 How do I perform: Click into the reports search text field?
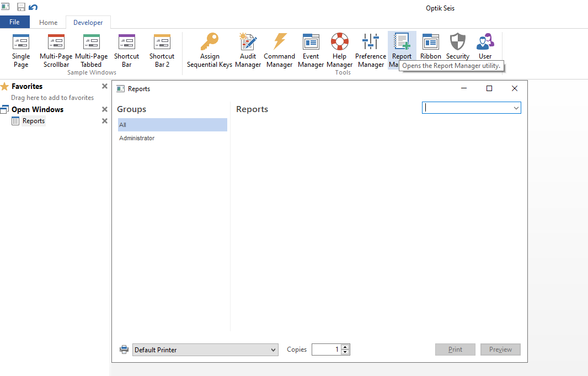point(467,108)
